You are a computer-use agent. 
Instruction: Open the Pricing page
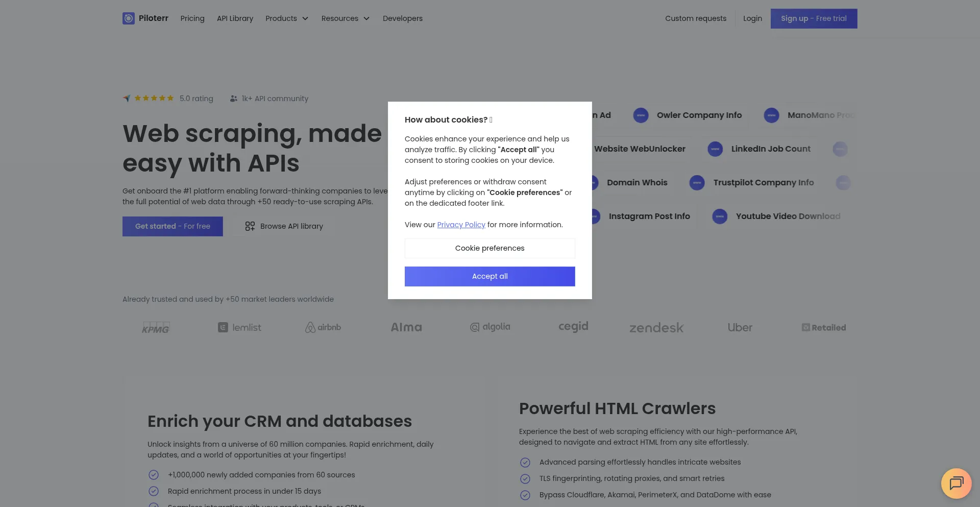192,18
